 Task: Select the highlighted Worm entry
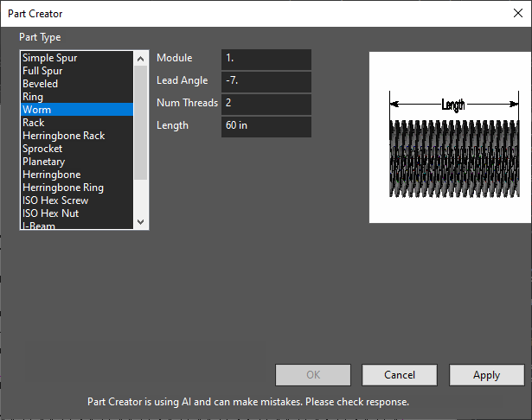(x=77, y=110)
